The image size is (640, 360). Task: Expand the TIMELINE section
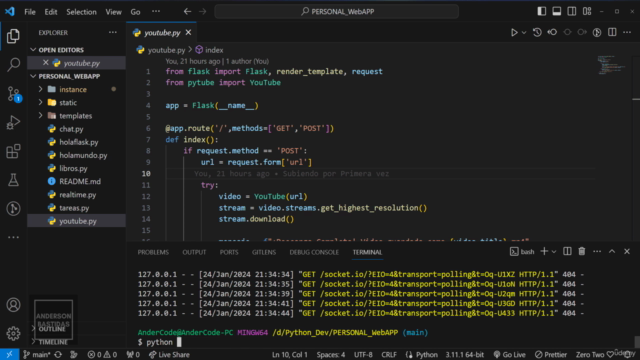tap(53, 342)
